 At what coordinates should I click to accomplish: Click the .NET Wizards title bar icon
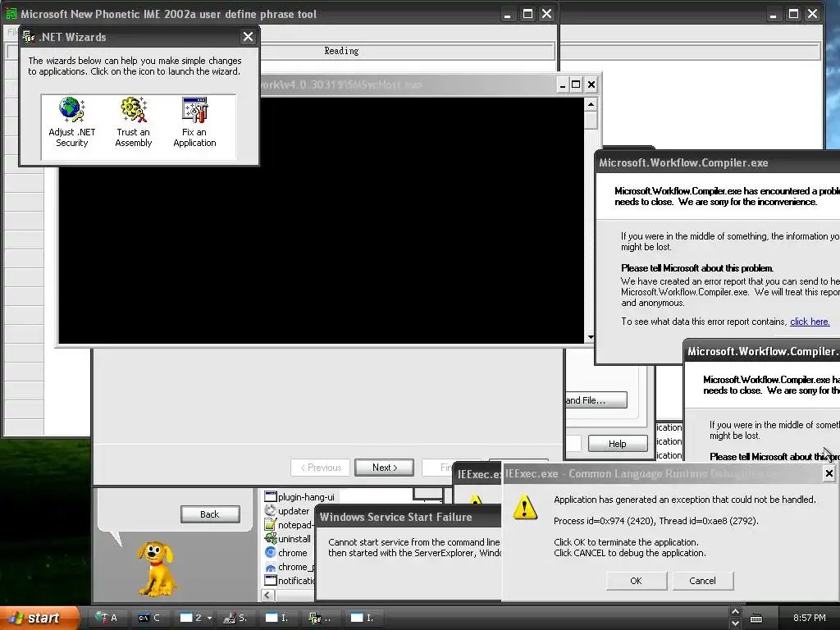29,37
